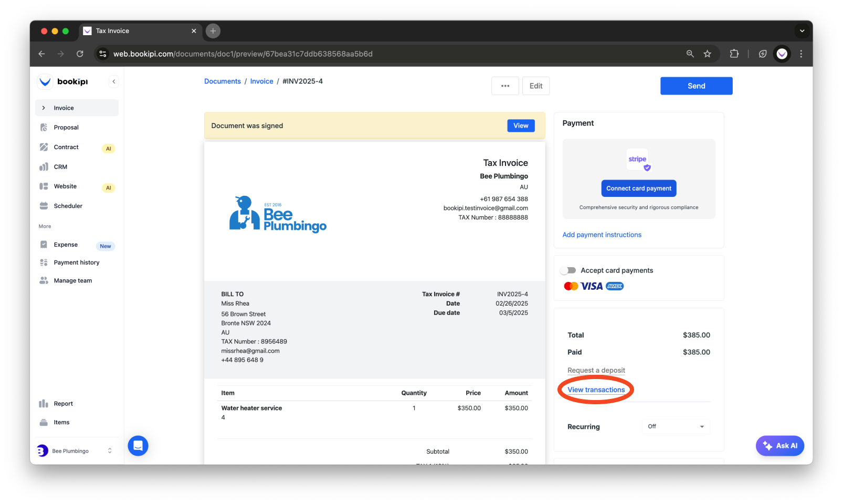This screenshot has height=504, width=843.
Task: Open the Bee Plumbingo workspace switcher
Action: pos(75,450)
